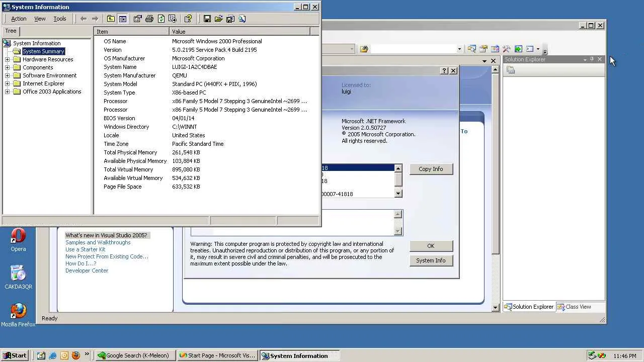Screen dimensions: 644x362
Task: Click the Find icon in System Information toolbar
Action: pos(242,19)
